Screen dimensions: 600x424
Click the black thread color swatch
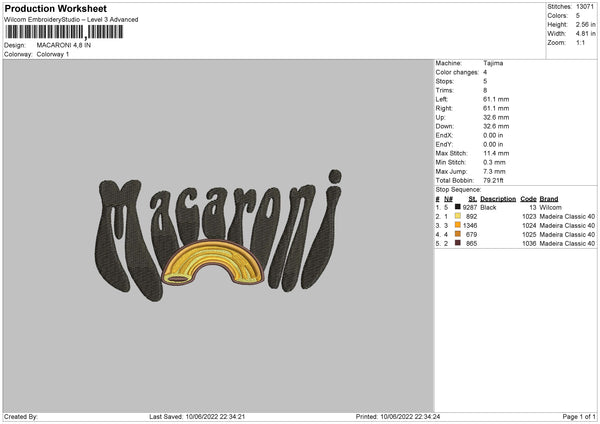(457, 207)
